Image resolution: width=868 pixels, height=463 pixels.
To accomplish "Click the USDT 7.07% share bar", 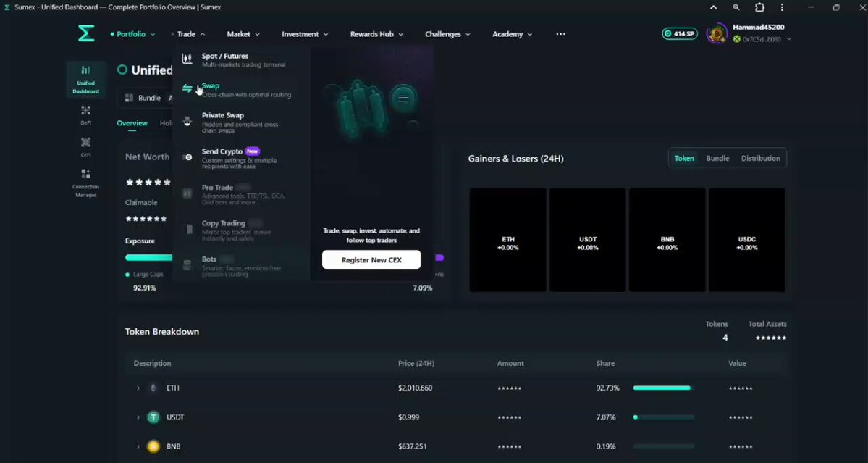I will [663, 417].
